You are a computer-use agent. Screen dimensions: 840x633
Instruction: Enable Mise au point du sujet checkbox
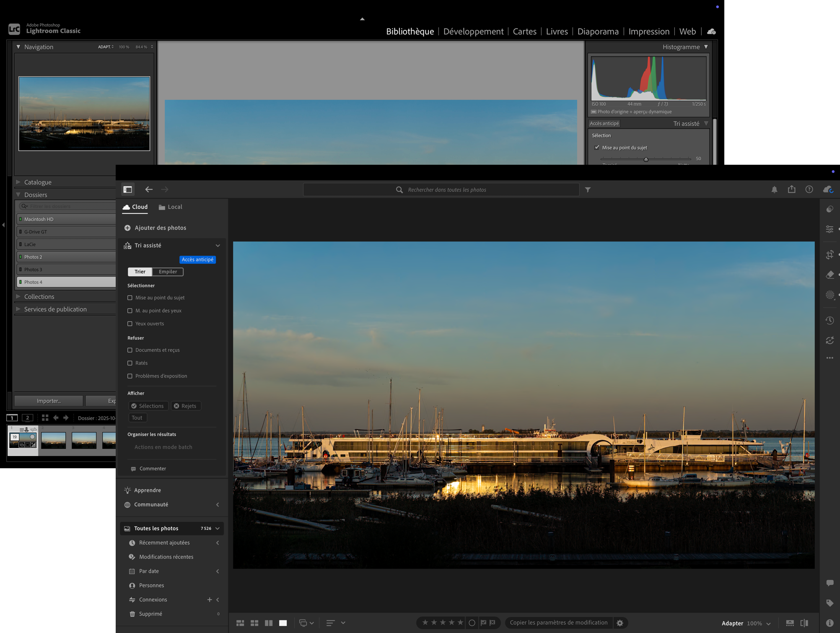(130, 298)
